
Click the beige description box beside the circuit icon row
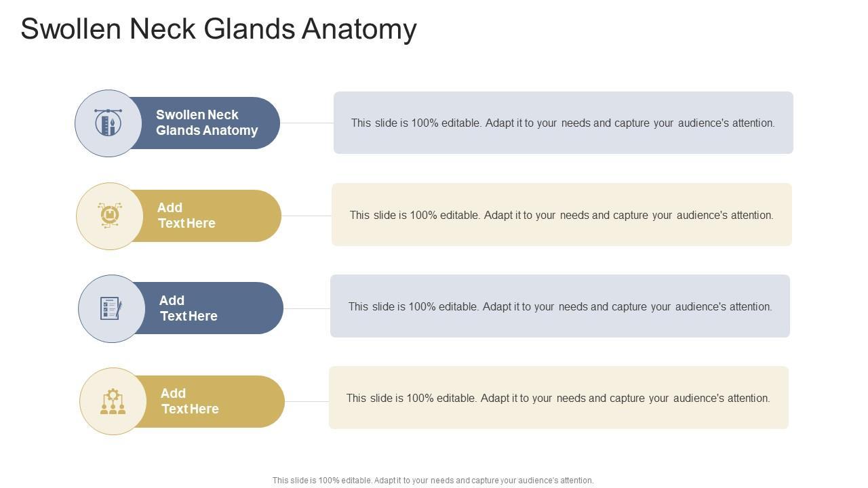point(561,215)
